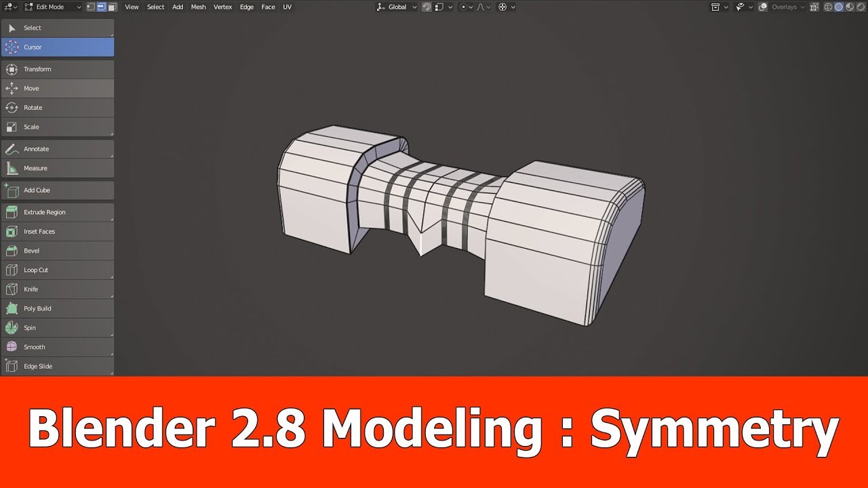Open the Vertex menu
868x488 pixels.
point(223,7)
